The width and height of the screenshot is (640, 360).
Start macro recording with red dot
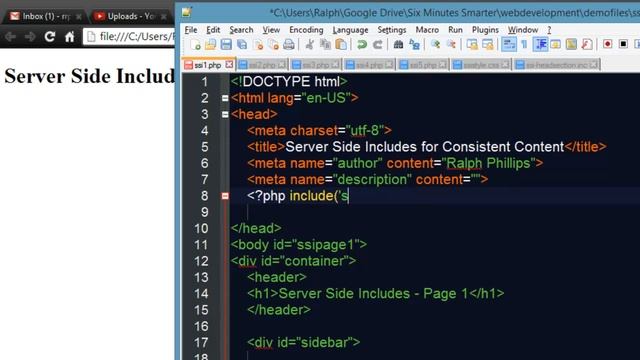(x=608, y=44)
